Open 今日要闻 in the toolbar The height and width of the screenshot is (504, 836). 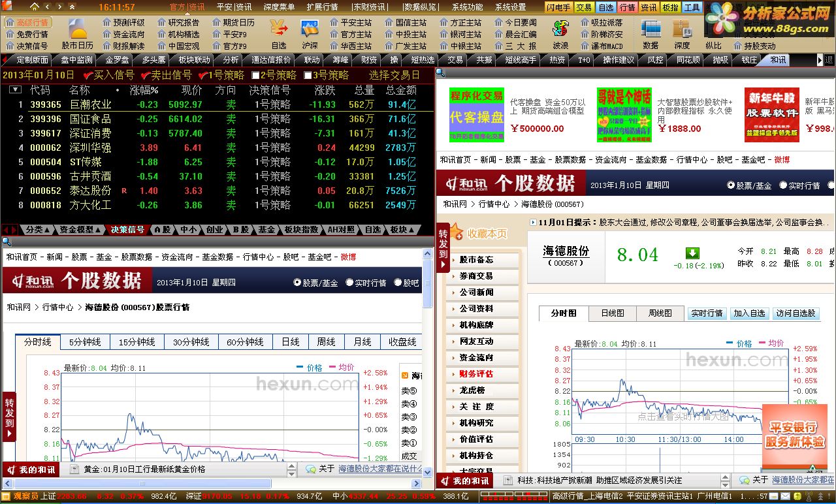(x=515, y=22)
